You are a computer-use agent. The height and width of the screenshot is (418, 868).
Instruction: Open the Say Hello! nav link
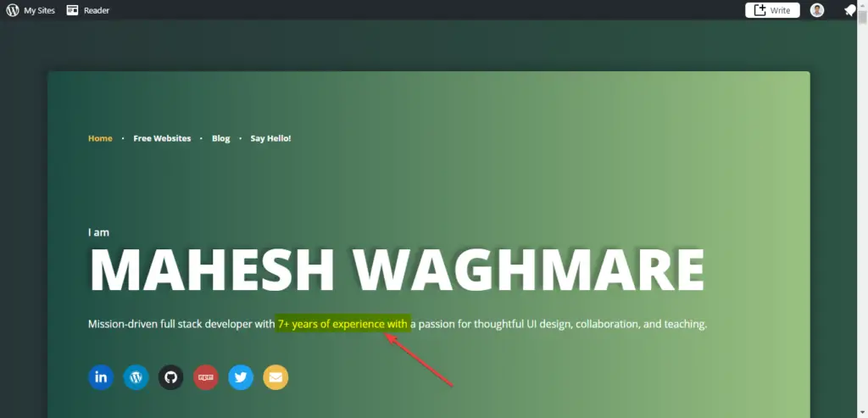[x=270, y=138]
